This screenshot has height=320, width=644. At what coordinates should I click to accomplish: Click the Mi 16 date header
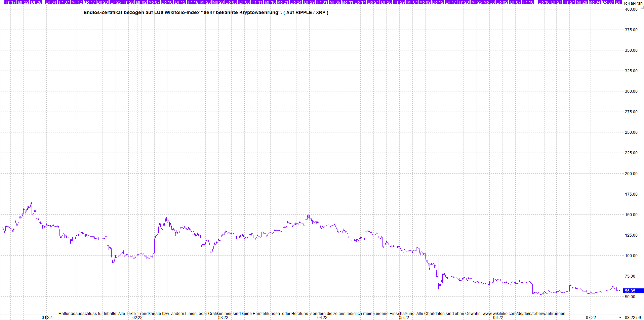270,2
